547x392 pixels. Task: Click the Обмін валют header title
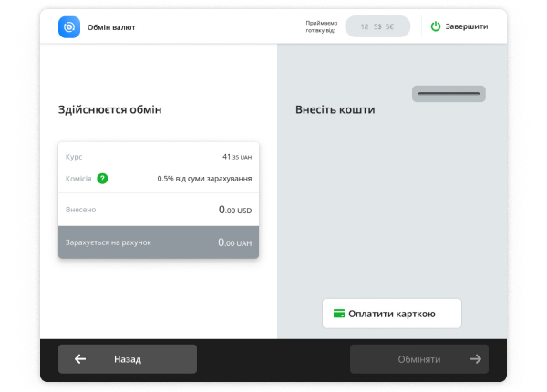tap(111, 27)
